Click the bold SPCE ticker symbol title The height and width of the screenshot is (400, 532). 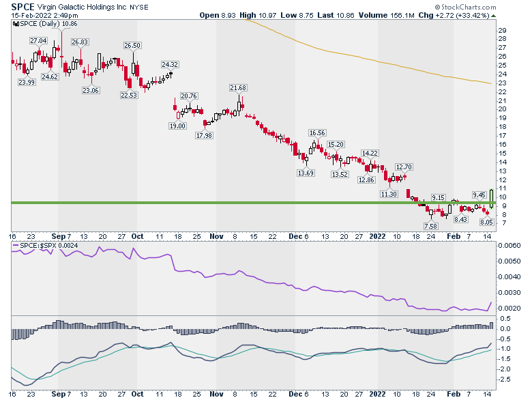point(23,7)
